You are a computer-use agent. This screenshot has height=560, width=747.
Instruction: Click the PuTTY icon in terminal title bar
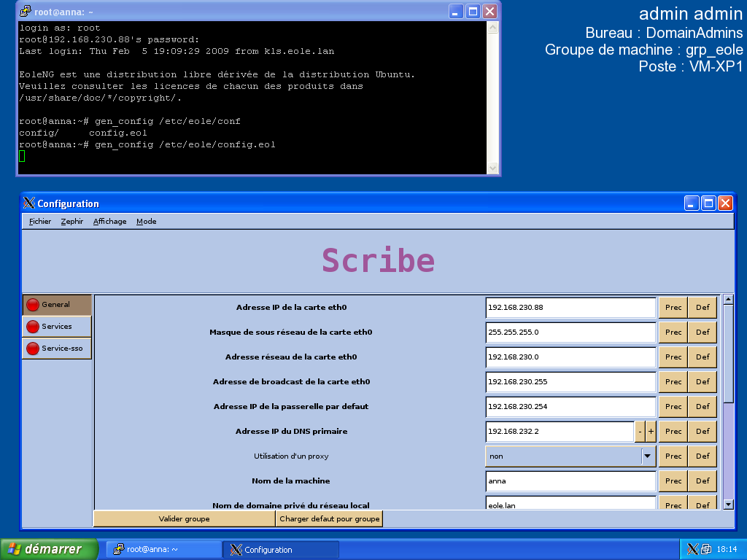[x=26, y=12]
